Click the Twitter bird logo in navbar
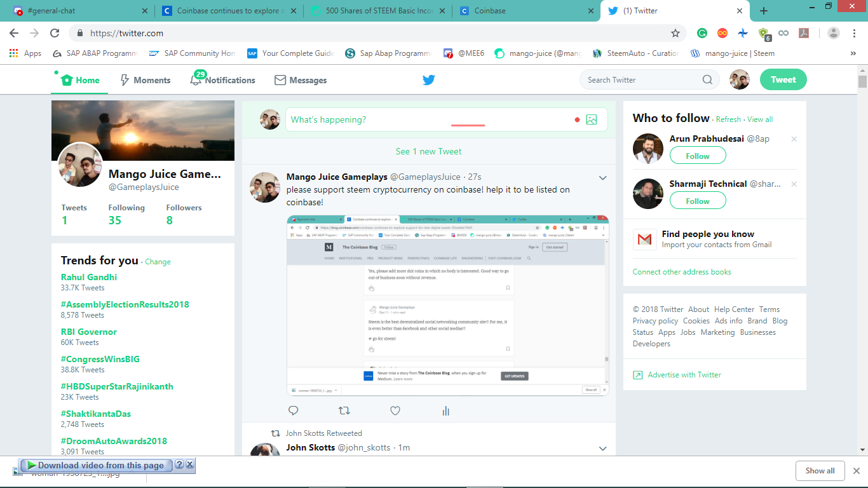 [429, 80]
